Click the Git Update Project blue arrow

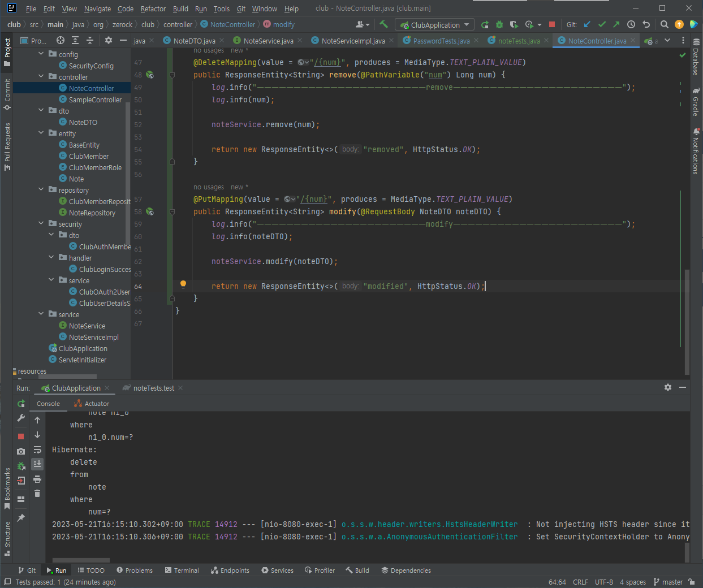587,24
